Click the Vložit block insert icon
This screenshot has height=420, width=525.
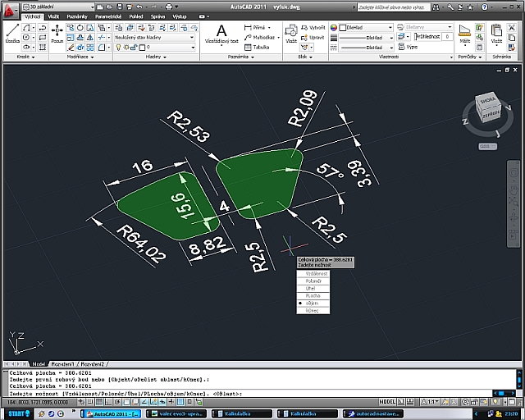(291, 34)
